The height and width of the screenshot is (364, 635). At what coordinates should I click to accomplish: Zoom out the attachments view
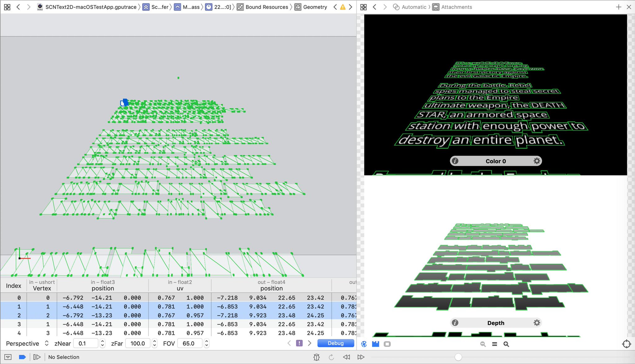483,344
